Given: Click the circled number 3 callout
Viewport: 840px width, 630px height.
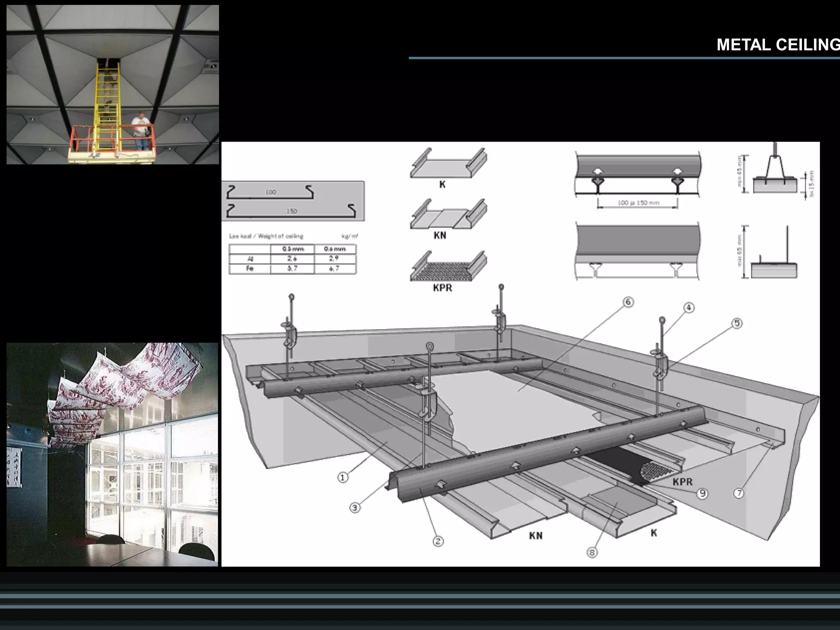Looking at the screenshot, I should (355, 507).
